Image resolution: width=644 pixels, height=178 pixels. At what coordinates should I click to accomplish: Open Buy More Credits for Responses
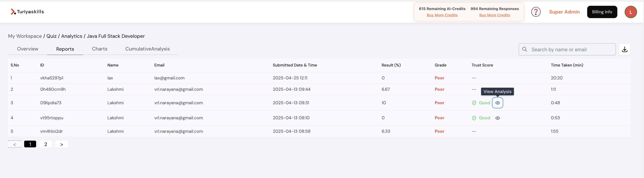point(494,15)
